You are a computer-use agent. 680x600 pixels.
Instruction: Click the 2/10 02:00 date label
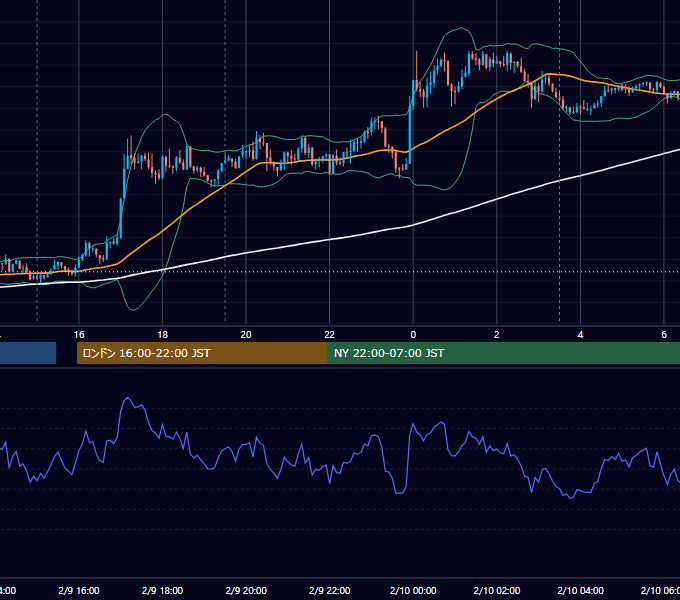coord(497,590)
